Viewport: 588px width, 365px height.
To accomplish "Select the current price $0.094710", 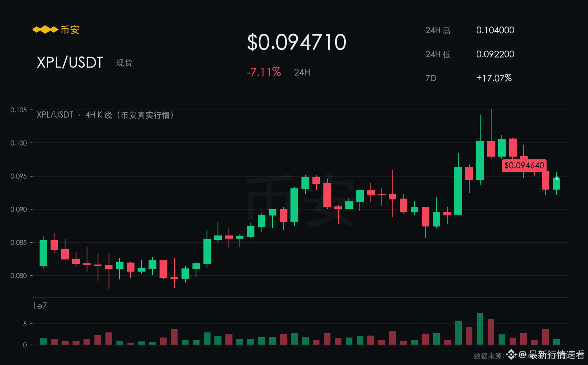I will coord(297,42).
